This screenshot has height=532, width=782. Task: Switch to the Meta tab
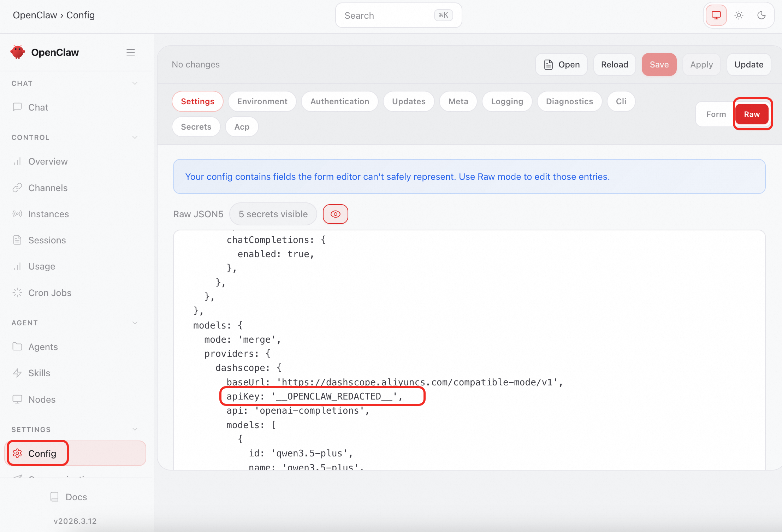(x=458, y=101)
